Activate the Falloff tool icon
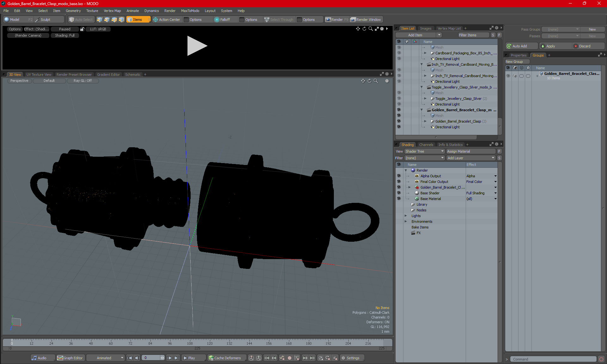Image resolution: width=607 pixels, height=364 pixels. [217, 20]
